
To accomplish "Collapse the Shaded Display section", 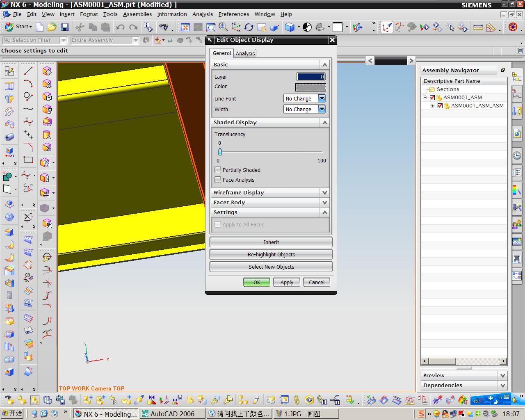I will (x=325, y=123).
